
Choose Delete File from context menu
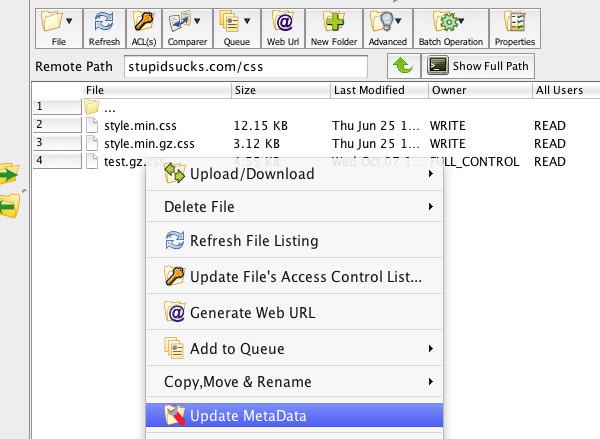click(295, 207)
